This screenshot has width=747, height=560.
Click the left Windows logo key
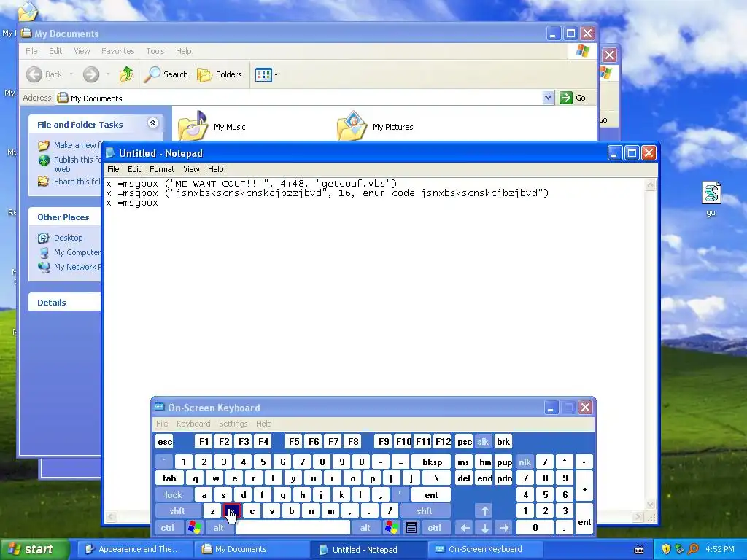click(x=194, y=528)
